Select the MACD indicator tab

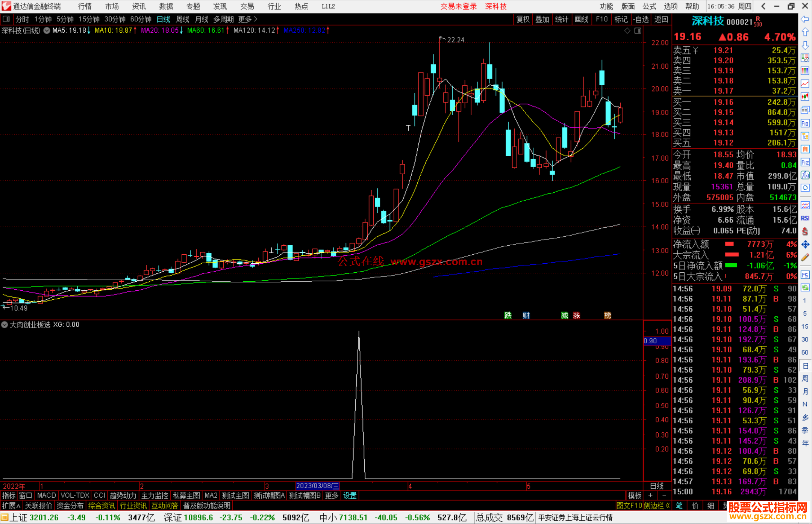pyautogui.click(x=47, y=496)
